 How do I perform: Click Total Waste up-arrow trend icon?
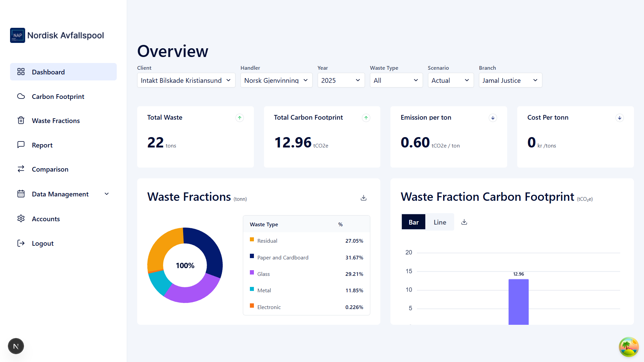point(239,118)
